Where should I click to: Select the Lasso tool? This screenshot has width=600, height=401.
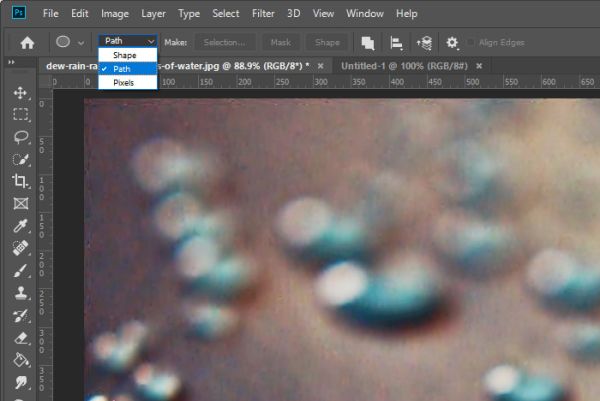pyautogui.click(x=21, y=137)
